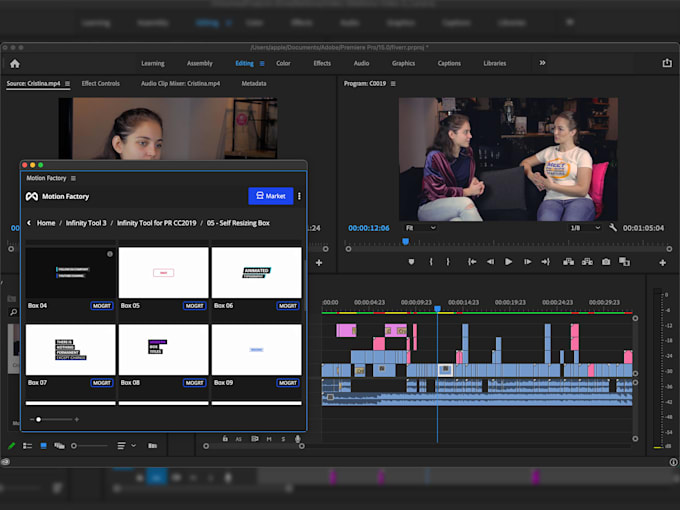Open Program monitor wrench settings

pyautogui.click(x=613, y=227)
